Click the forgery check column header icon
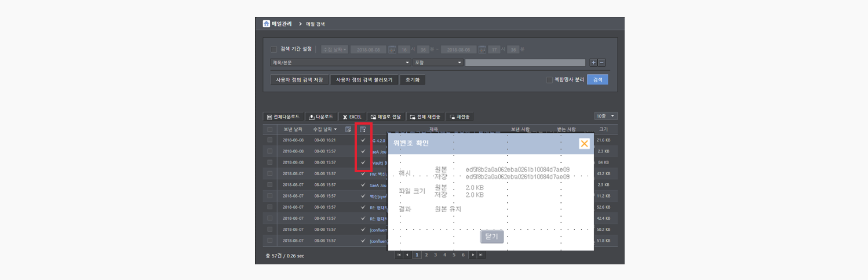The image size is (868, 280). pos(363,129)
